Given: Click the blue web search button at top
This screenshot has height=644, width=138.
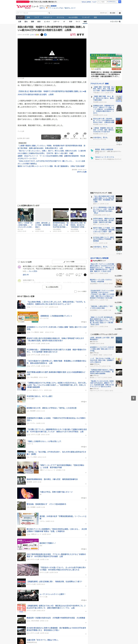Looking at the screenshot, I should [x=120, y=2].
